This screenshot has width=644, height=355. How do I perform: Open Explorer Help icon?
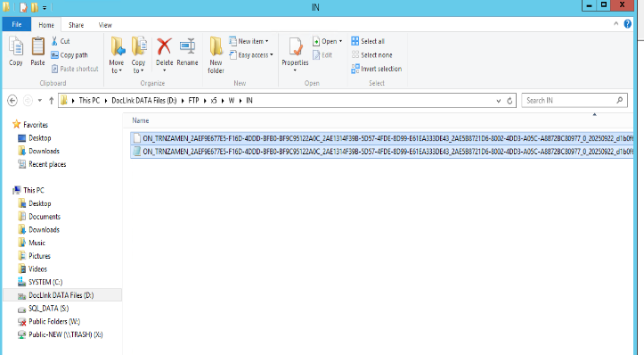point(628,24)
